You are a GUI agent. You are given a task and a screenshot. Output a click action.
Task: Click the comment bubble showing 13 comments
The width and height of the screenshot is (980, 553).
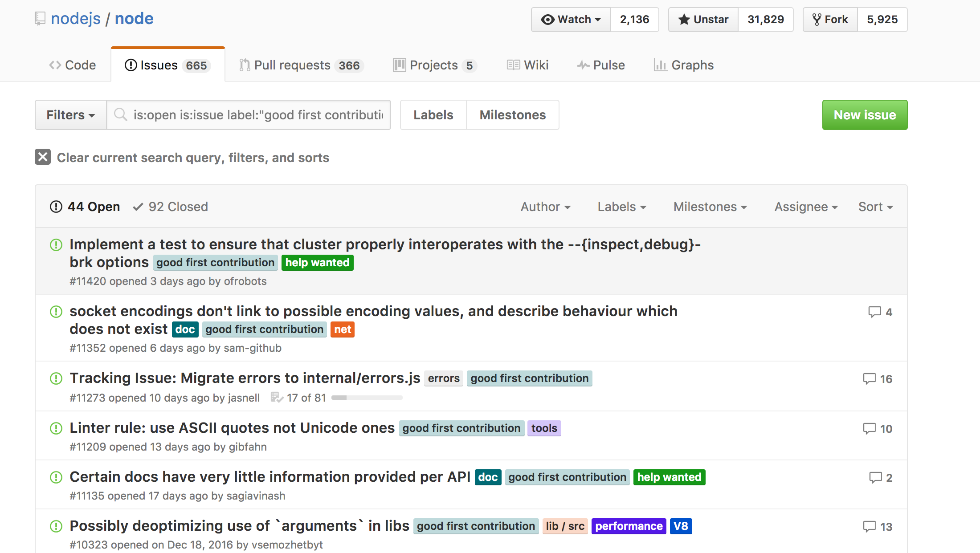[869, 527]
